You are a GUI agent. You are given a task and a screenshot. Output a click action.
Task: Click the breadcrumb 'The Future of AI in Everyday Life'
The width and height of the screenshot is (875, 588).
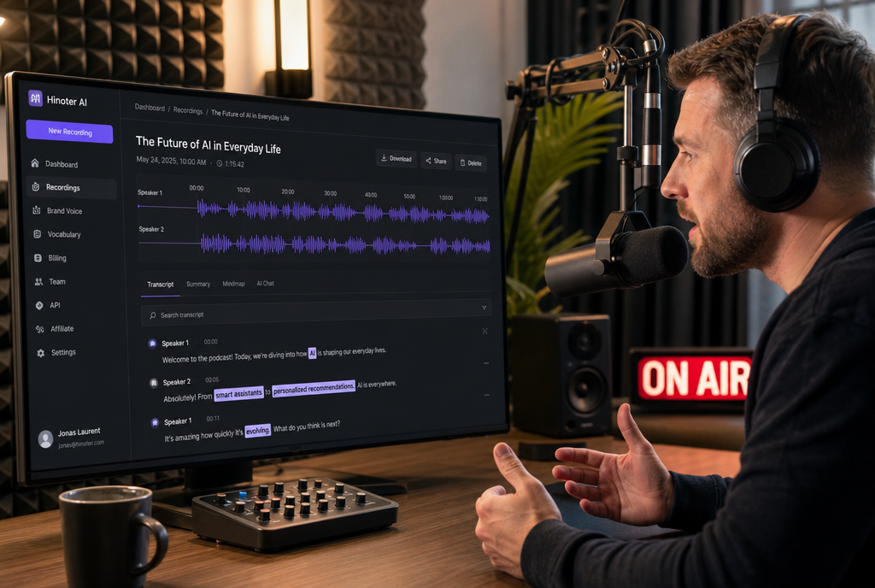click(x=250, y=115)
